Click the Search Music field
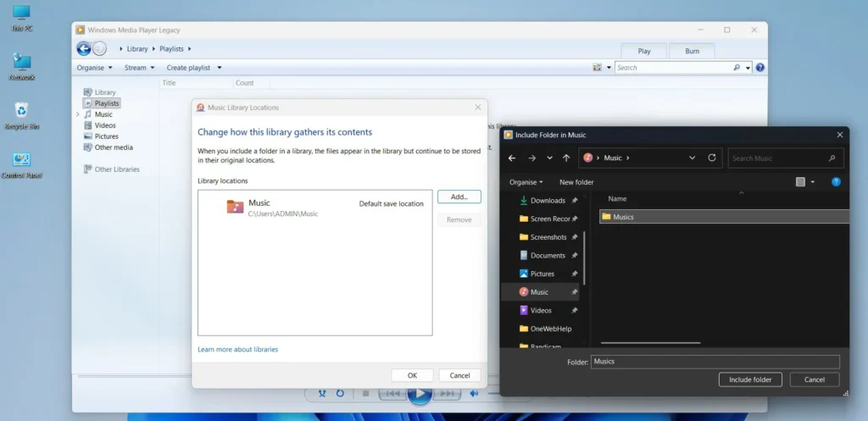The width and height of the screenshot is (868, 421). click(786, 158)
